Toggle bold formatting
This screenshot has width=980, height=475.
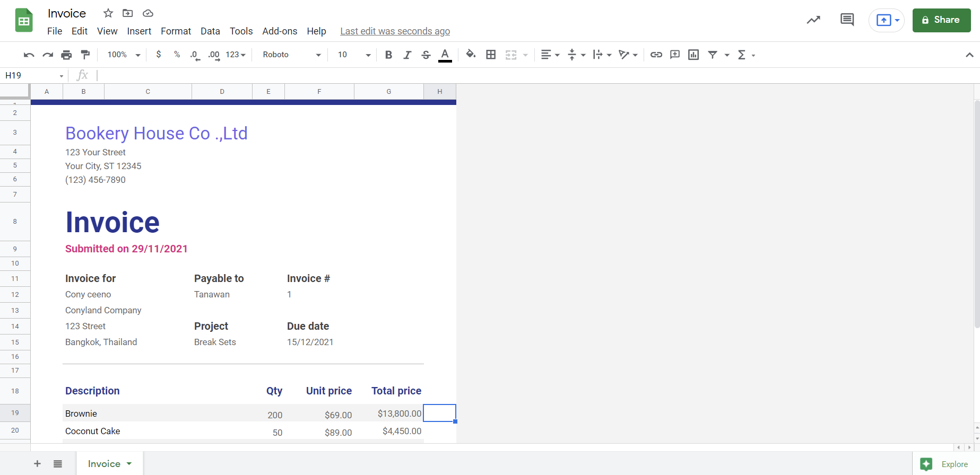(388, 55)
